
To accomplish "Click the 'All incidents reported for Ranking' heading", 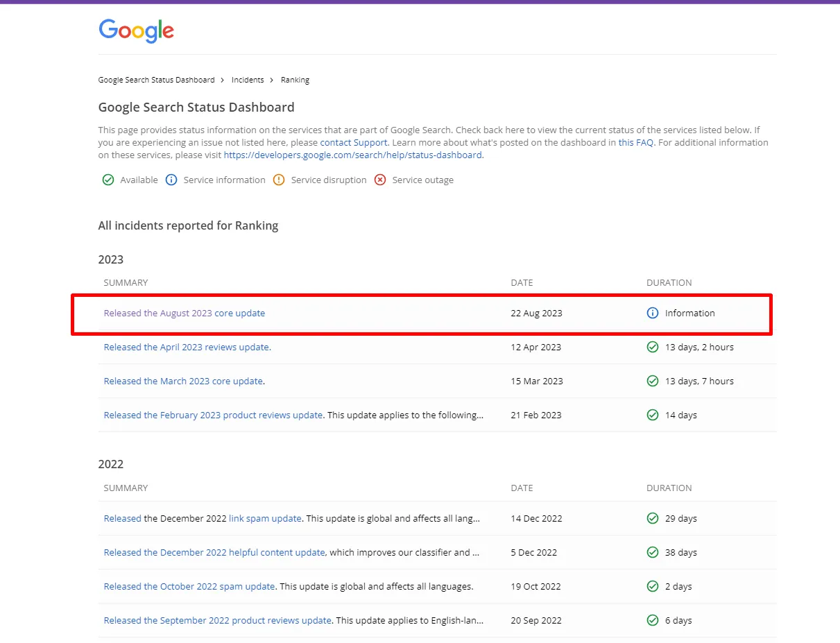I will [x=188, y=225].
